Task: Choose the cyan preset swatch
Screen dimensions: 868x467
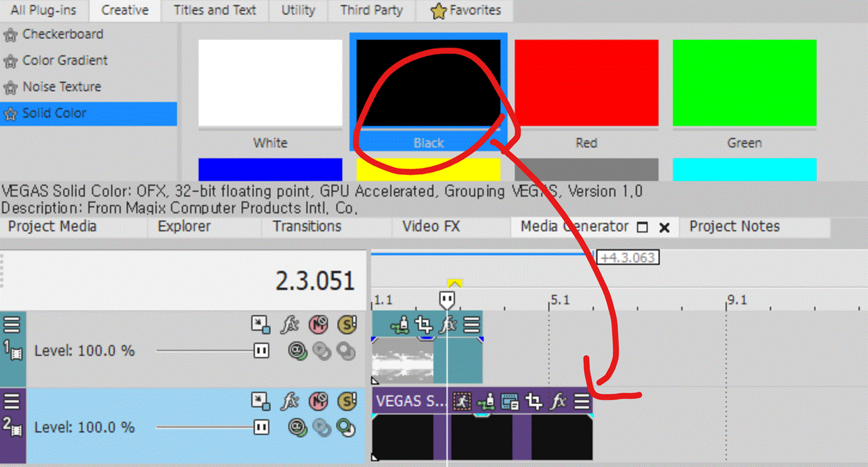Action: (744, 169)
